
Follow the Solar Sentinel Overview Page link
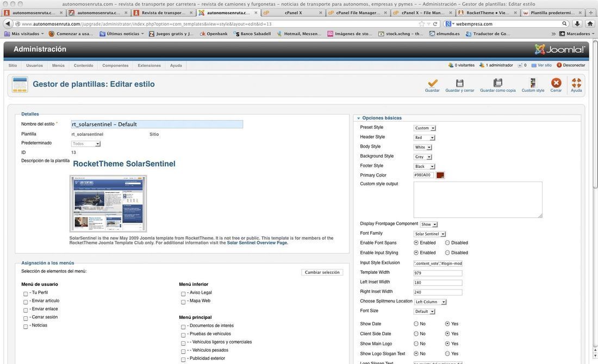pos(257,243)
